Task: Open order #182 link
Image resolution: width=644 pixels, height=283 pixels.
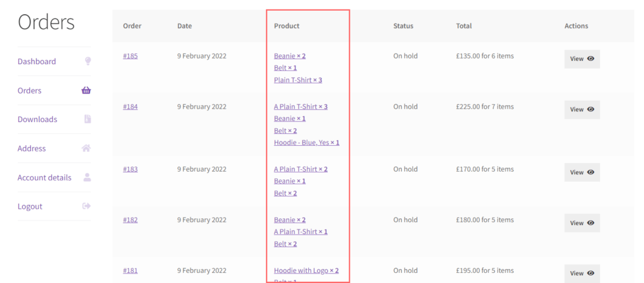Action: 130,220
